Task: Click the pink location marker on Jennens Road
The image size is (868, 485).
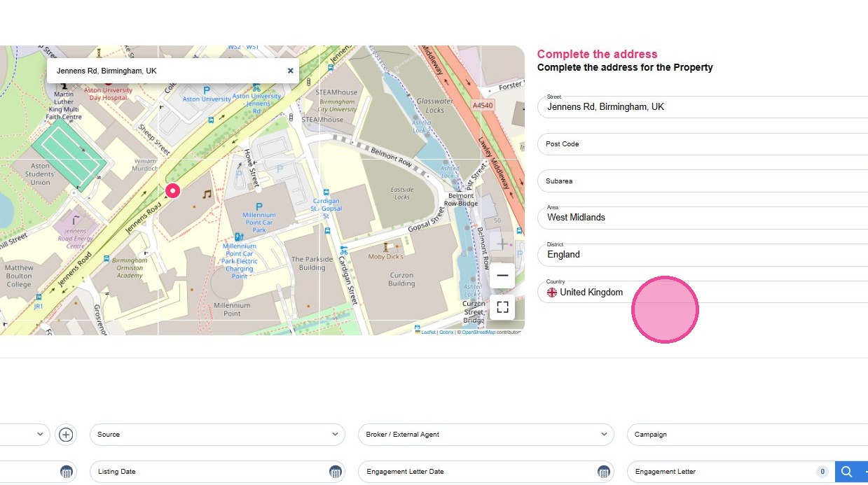Action: 172,190
